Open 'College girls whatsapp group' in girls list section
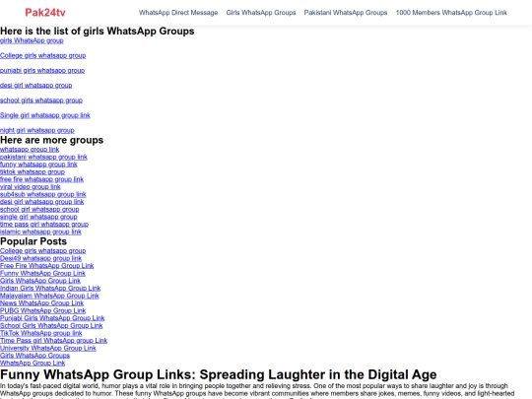This screenshot has height=399, width=532. [42, 55]
